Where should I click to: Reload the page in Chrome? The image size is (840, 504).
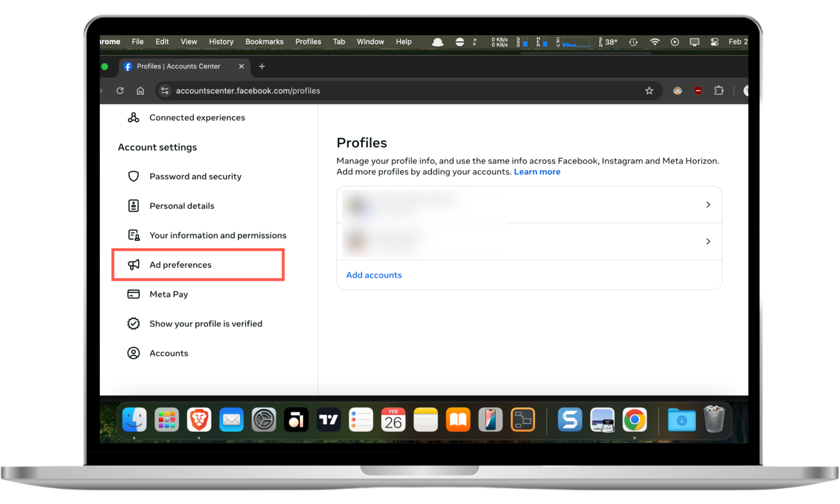click(120, 91)
